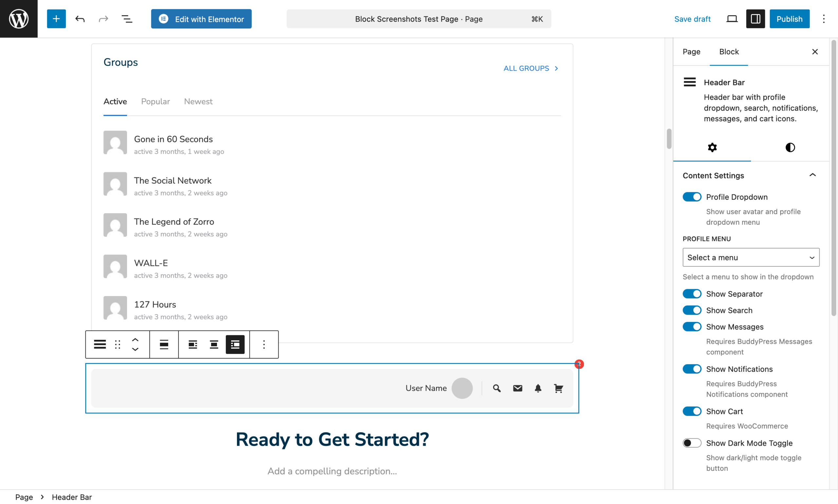Click Edit with Elementor button
This screenshot has height=504, width=838.
[201, 19]
